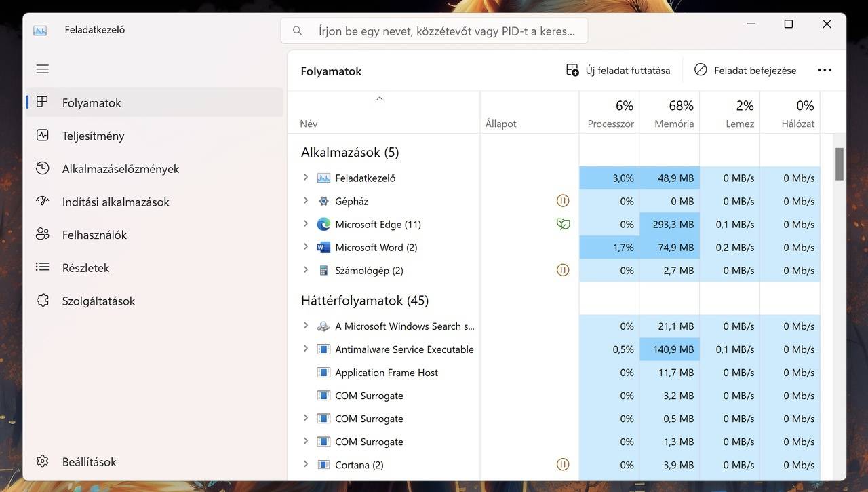The image size is (868, 492).
Task: Click the Antimalware Service Executable icon
Action: [323, 349]
